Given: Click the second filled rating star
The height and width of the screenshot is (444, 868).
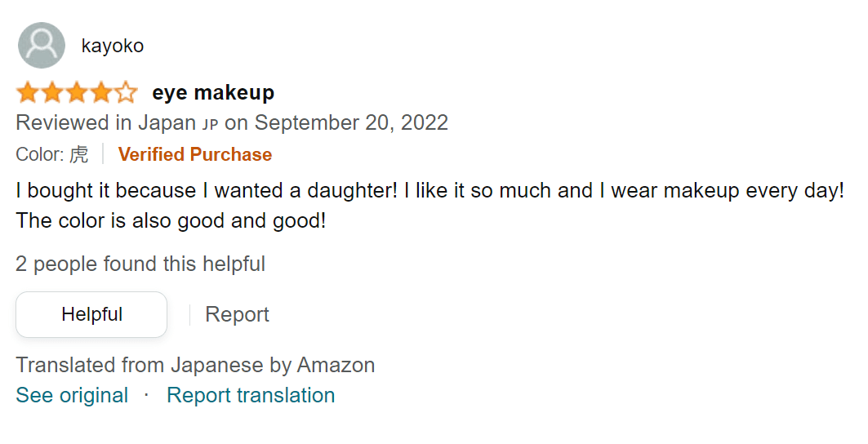Looking at the screenshot, I should [x=52, y=93].
